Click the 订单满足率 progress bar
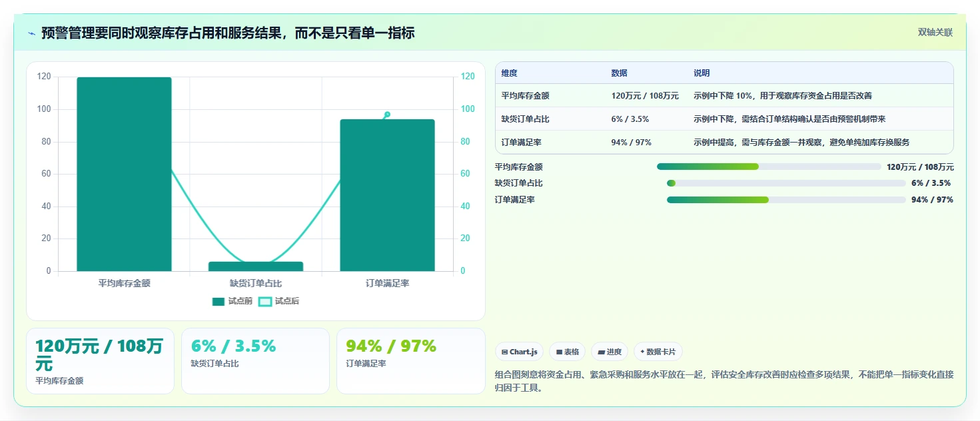The width and height of the screenshot is (980, 421). click(x=786, y=200)
